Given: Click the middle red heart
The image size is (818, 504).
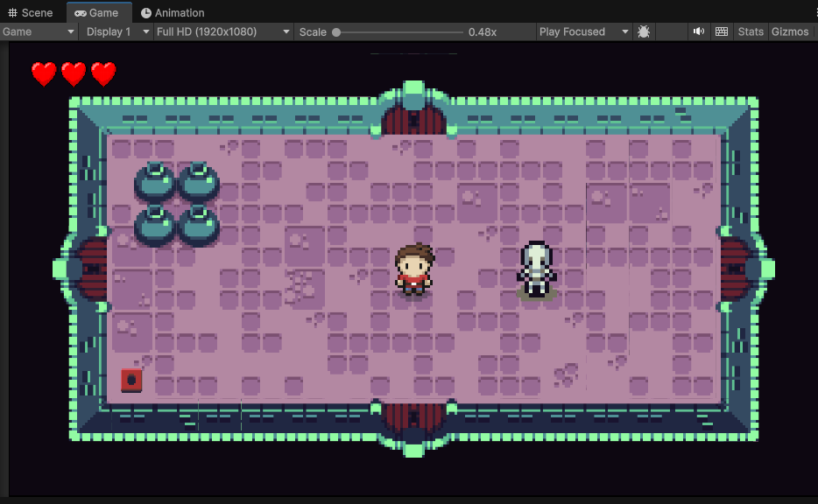Looking at the screenshot, I should pyautogui.click(x=74, y=74).
